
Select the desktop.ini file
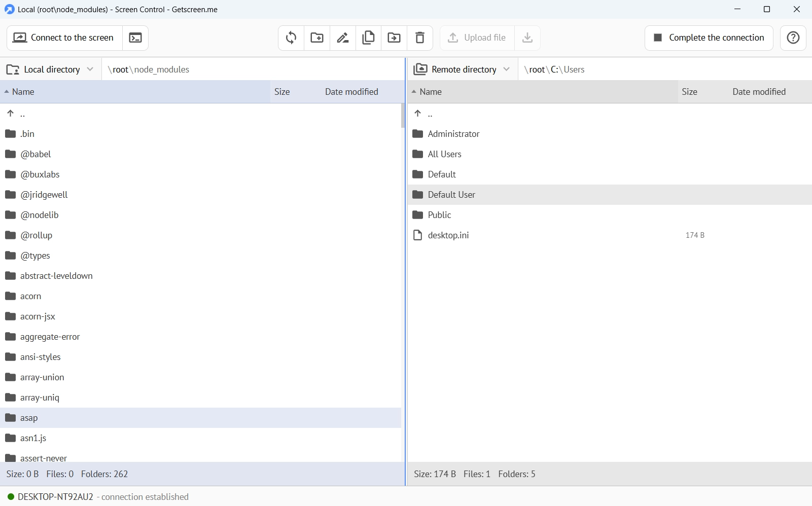(448, 235)
